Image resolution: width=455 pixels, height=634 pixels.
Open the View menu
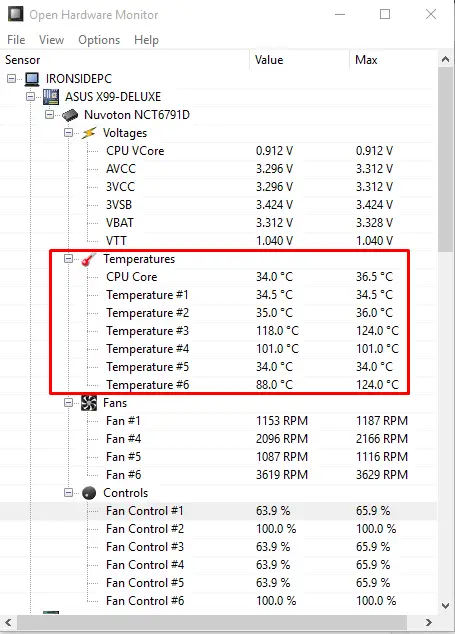coord(51,40)
